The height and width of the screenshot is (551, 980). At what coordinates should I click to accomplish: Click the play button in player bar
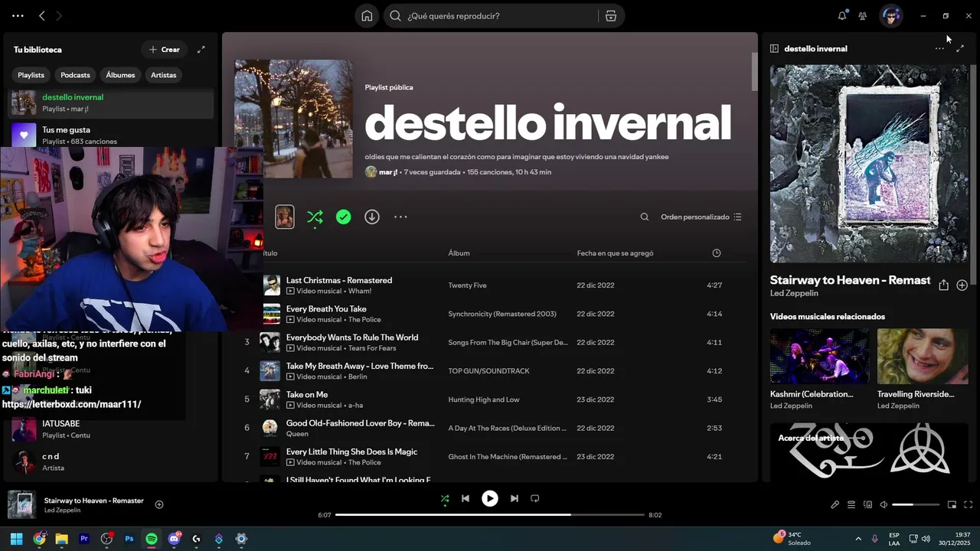coord(490,499)
